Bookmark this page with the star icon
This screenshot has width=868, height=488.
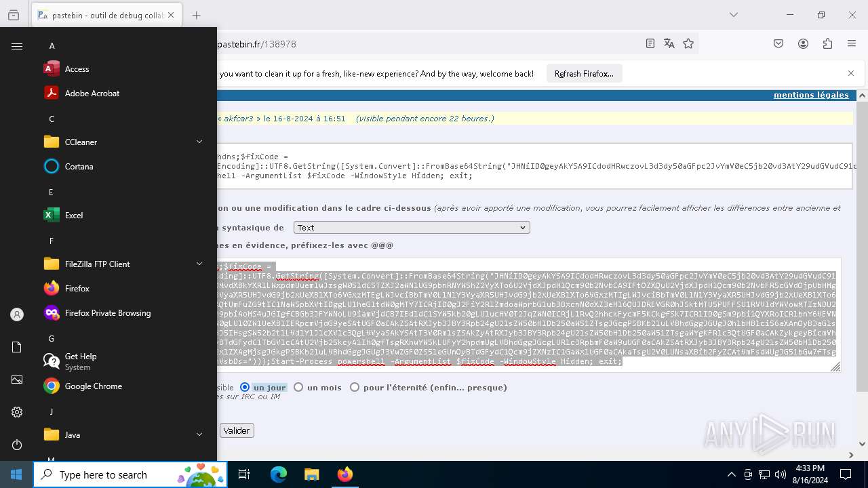688,44
